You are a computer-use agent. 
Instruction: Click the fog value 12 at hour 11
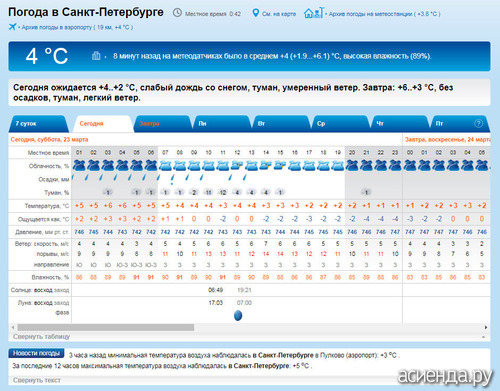(223, 192)
